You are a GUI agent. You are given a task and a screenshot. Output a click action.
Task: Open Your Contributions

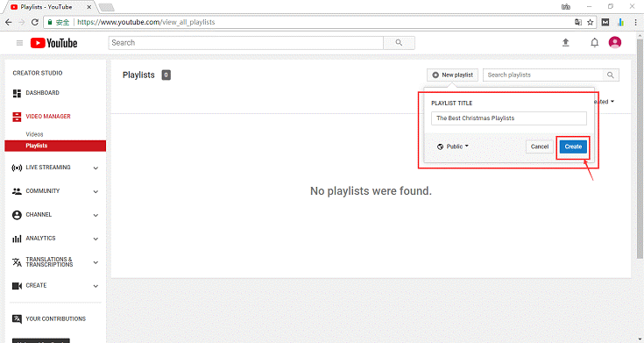[x=55, y=318]
